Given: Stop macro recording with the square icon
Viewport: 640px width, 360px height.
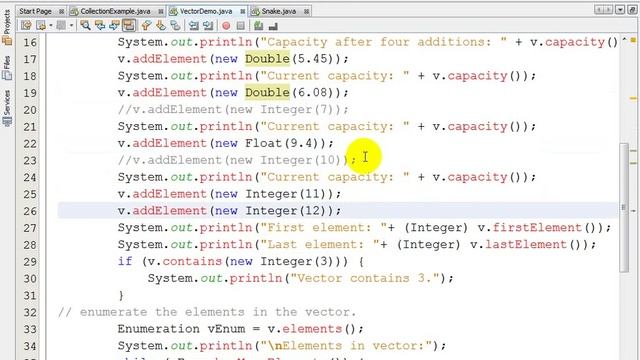Looking at the screenshot, I should (241, 26).
